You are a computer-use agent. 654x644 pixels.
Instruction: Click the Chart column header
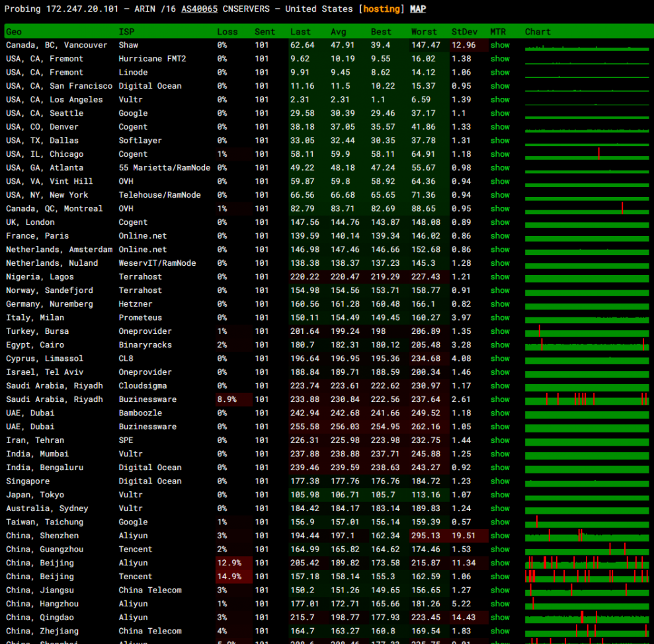538,32
